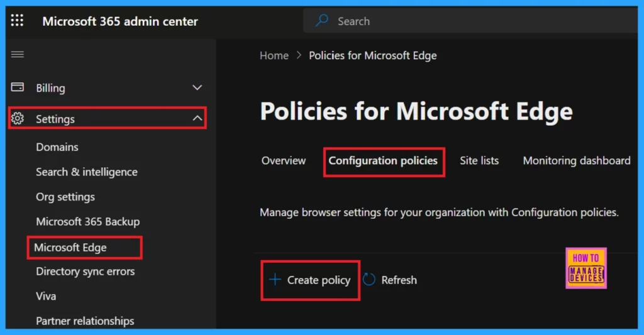The width and height of the screenshot is (644, 335).
Task: Click the Create policy button
Action: [x=310, y=280]
